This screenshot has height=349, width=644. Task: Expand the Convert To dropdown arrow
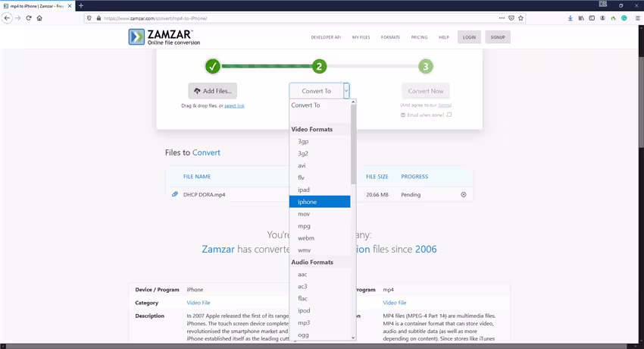346,91
